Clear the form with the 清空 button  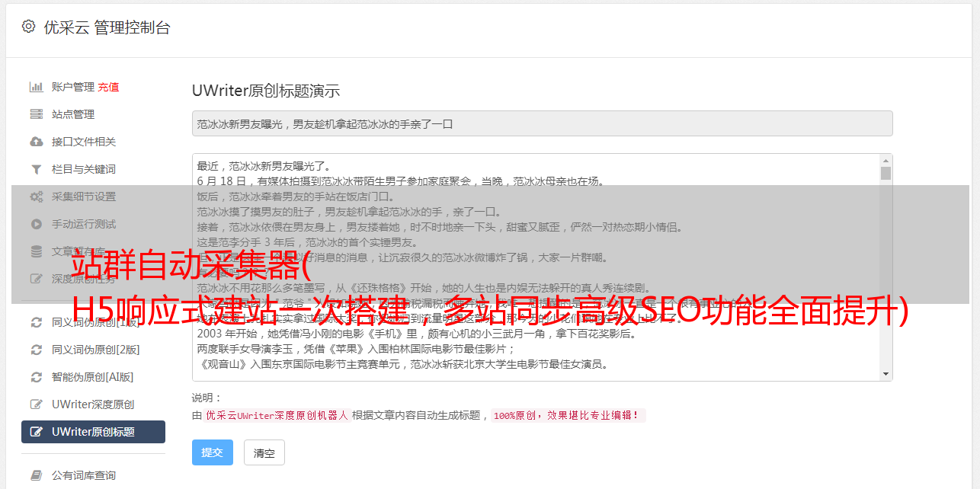pos(264,452)
